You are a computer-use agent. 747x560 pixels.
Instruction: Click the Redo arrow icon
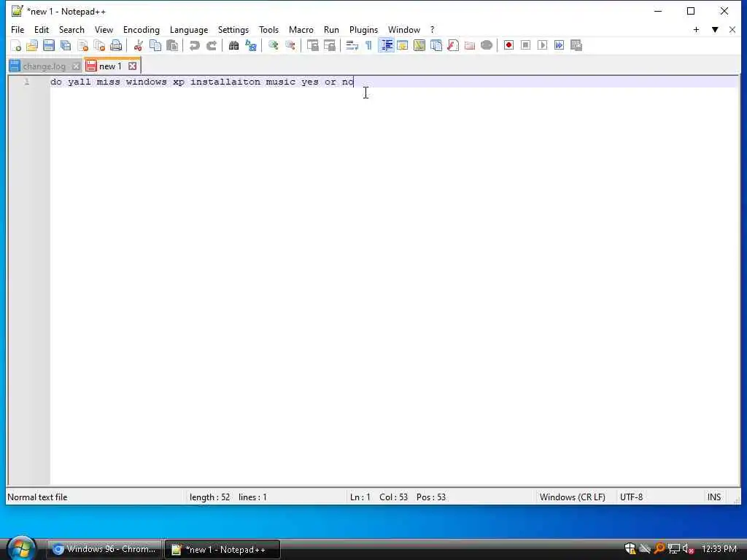coord(212,45)
